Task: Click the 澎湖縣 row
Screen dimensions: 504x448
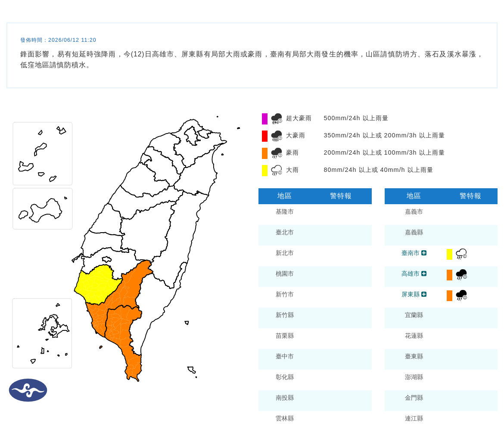Action: [x=441, y=380]
